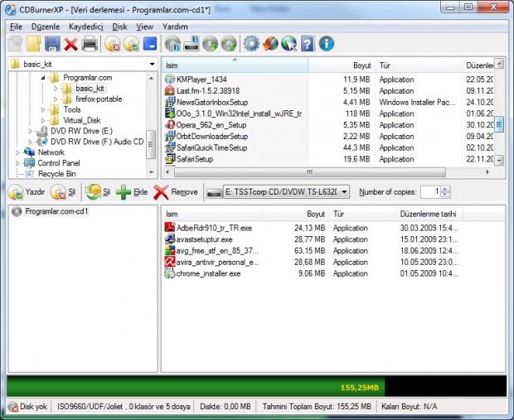Open the Yardım menu

[x=175, y=27]
